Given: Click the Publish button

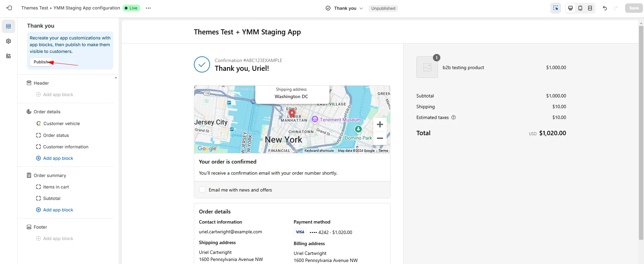Looking at the screenshot, I should (41, 62).
